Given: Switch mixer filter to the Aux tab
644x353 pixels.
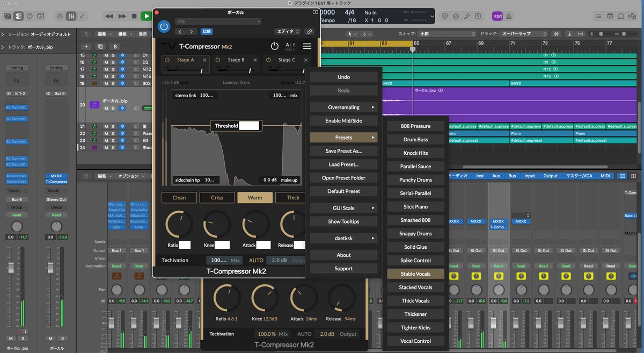Looking at the screenshot, I should click(496, 176).
